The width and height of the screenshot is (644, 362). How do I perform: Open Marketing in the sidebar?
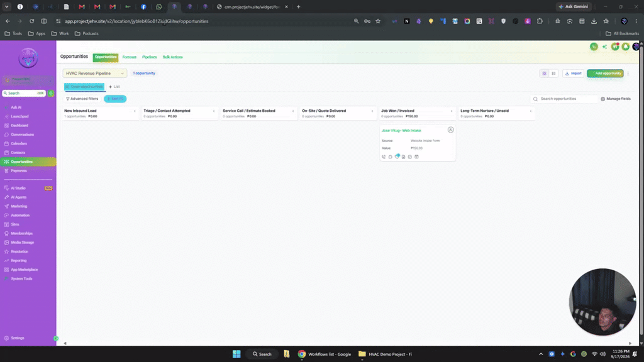(x=19, y=206)
